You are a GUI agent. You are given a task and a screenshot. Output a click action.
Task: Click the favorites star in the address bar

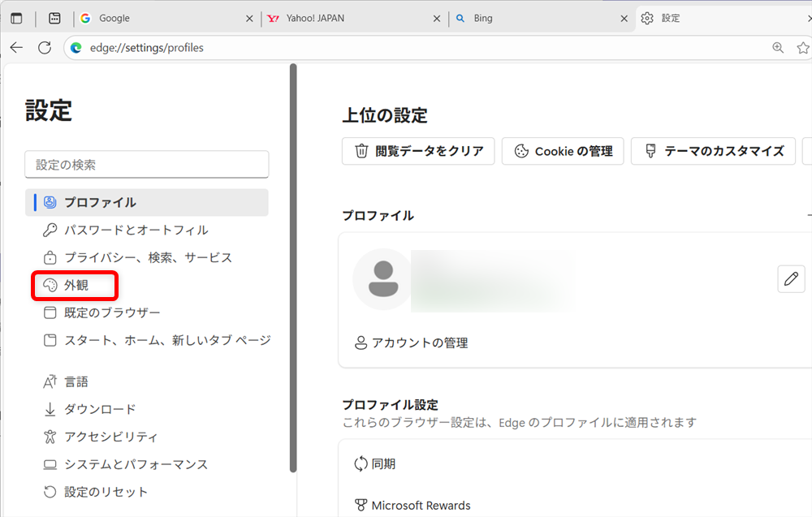click(802, 47)
